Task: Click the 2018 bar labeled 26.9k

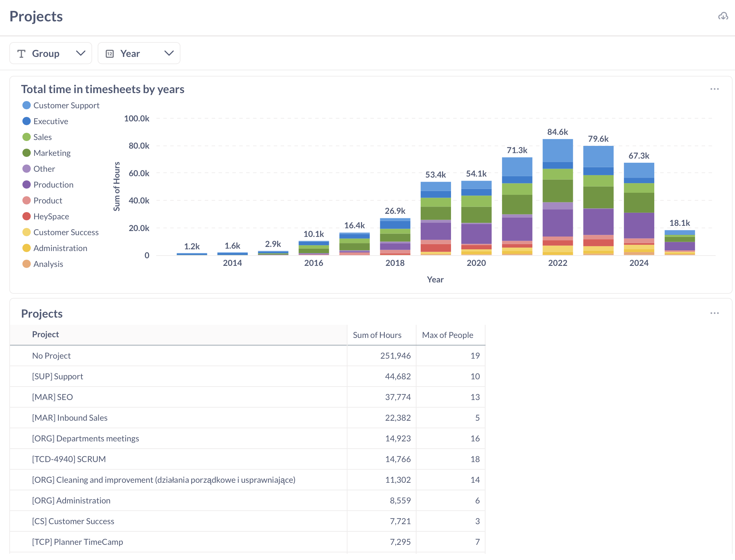Action: coord(395,237)
